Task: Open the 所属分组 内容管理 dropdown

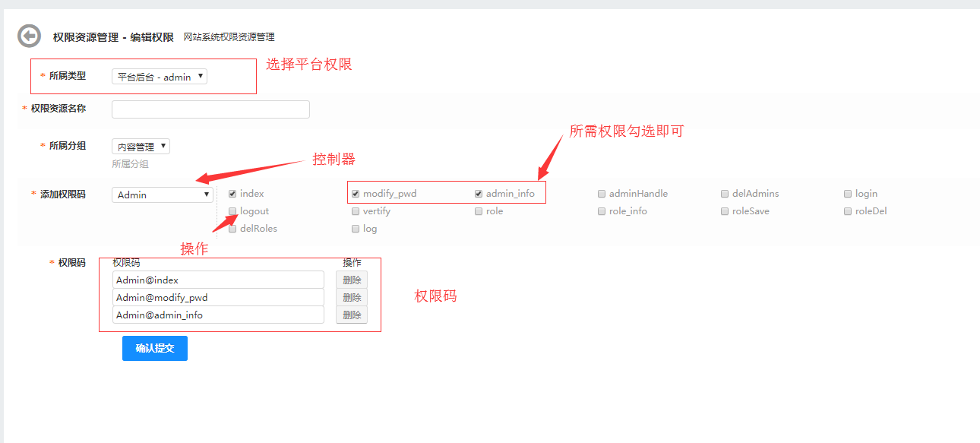Action: coord(141,147)
